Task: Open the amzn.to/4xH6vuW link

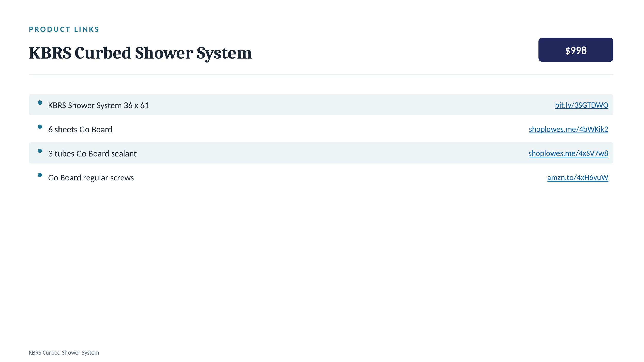Action: pos(578,177)
